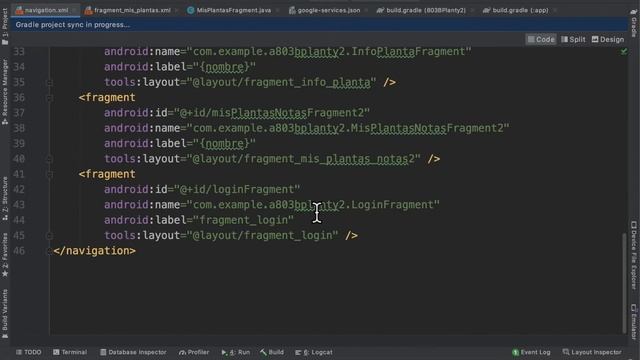Click the @+id/loginFragment id value

(237, 190)
